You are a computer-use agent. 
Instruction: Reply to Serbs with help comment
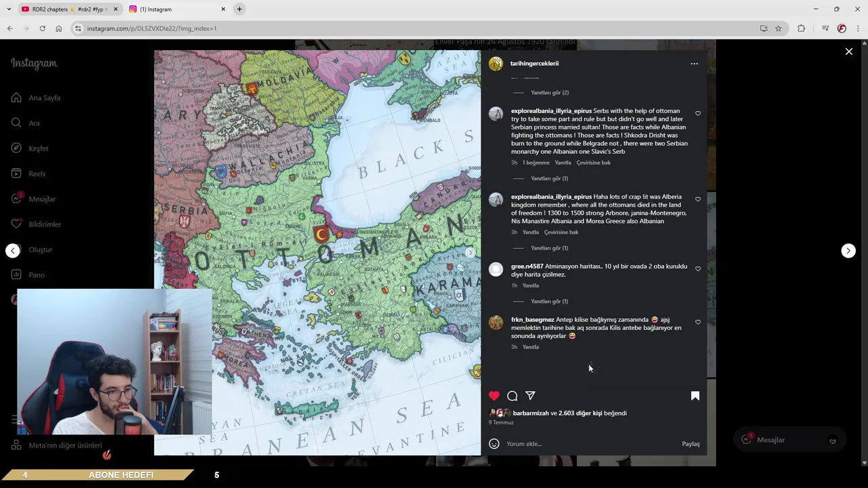pyautogui.click(x=563, y=163)
